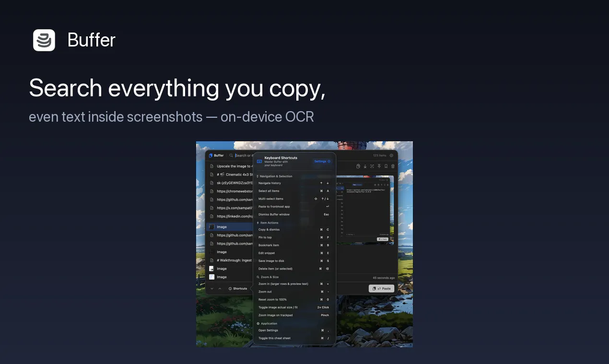Click the '123 items' count label
Image resolution: width=609 pixels, height=364 pixels.
coord(379,155)
